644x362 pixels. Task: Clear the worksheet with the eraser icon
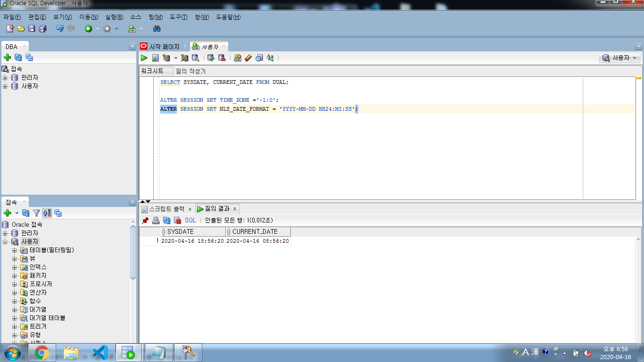click(248, 58)
